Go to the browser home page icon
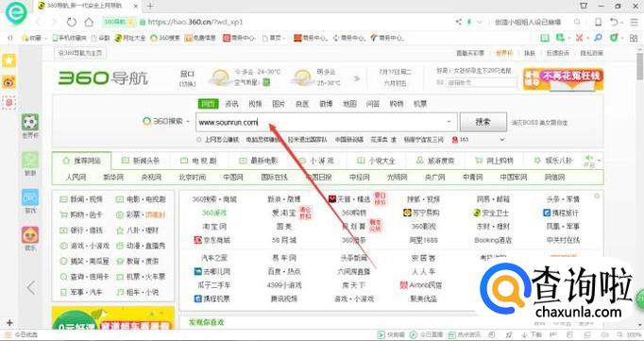Image resolution: width=644 pixels, height=341 pixels. tap(89, 22)
